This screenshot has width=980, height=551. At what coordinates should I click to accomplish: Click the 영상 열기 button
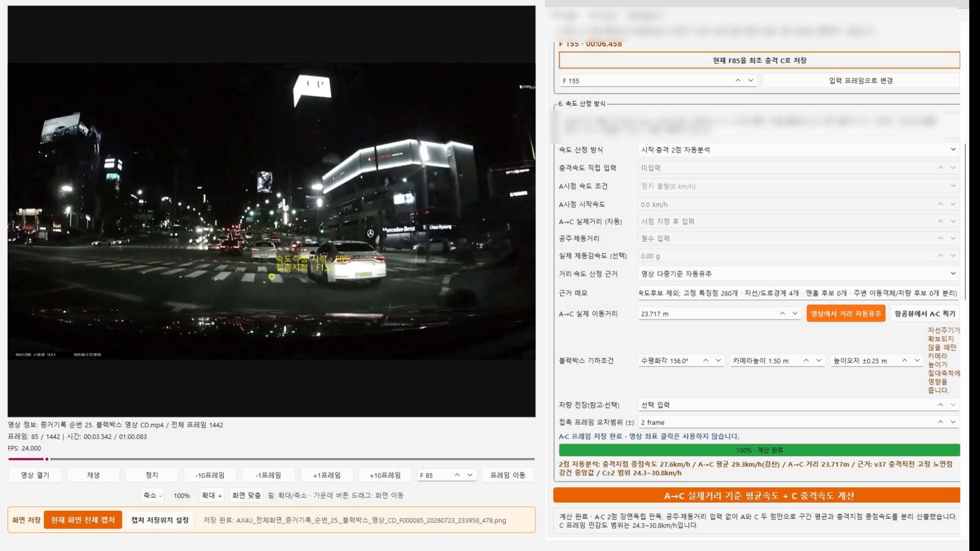[x=35, y=475]
